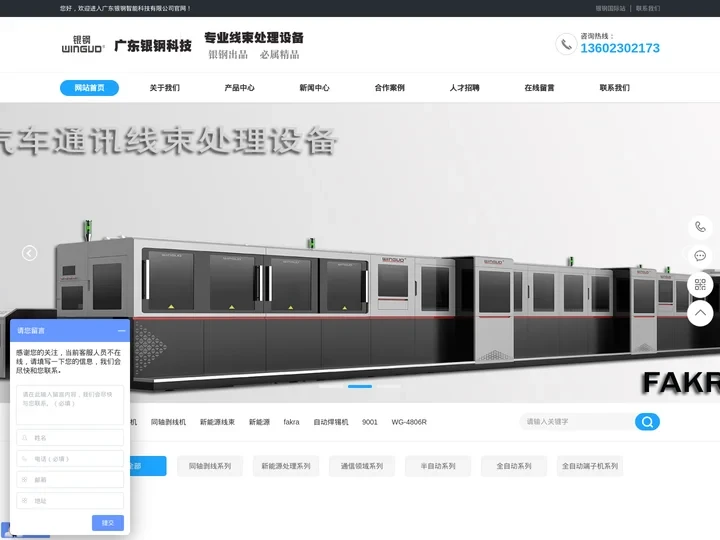The image size is (720, 540).
Task: Click 银钢国际站 link in top bar
Action: click(610, 8)
